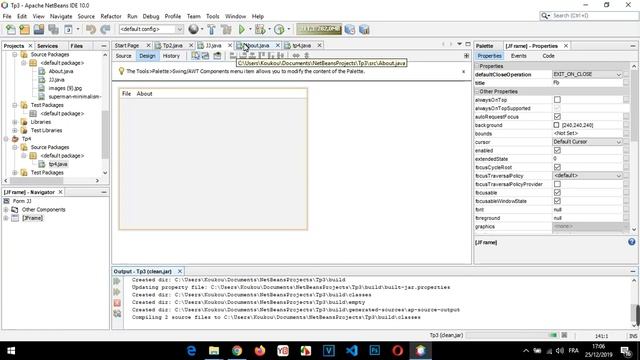Click the Selection Mode icon in design toolbar
640x360 pixels.
196,56
